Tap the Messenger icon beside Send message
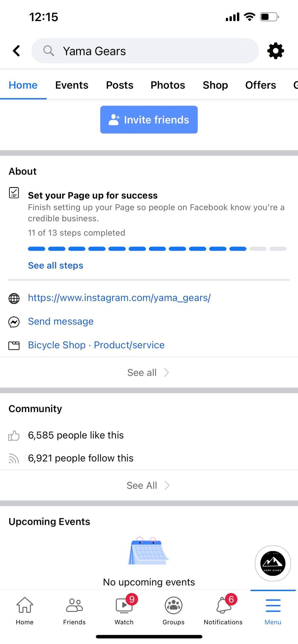The image size is (298, 644). tap(14, 322)
